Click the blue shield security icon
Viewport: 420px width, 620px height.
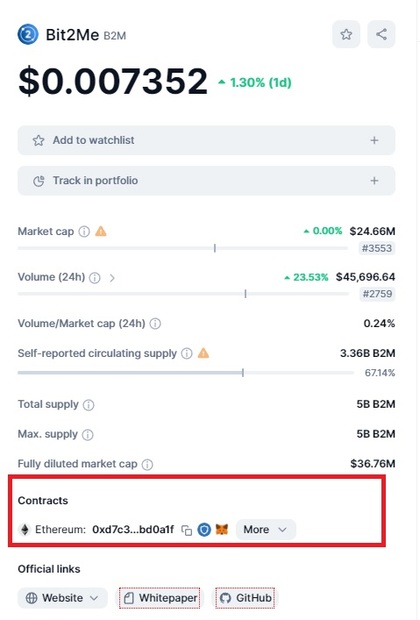(204, 529)
